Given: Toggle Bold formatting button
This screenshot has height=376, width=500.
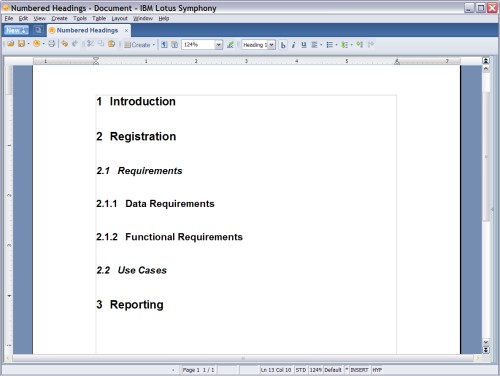Looking at the screenshot, I should click(x=283, y=45).
